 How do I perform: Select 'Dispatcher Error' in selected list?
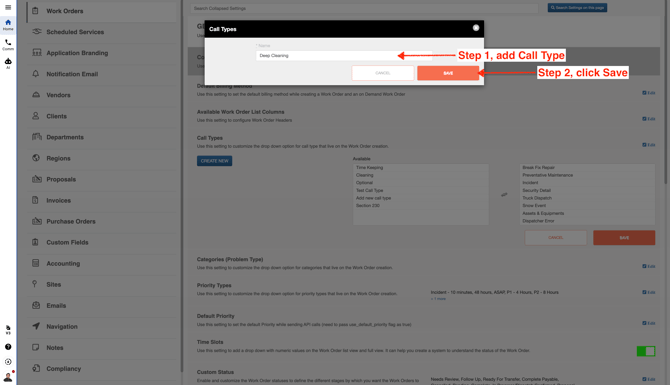587,221
